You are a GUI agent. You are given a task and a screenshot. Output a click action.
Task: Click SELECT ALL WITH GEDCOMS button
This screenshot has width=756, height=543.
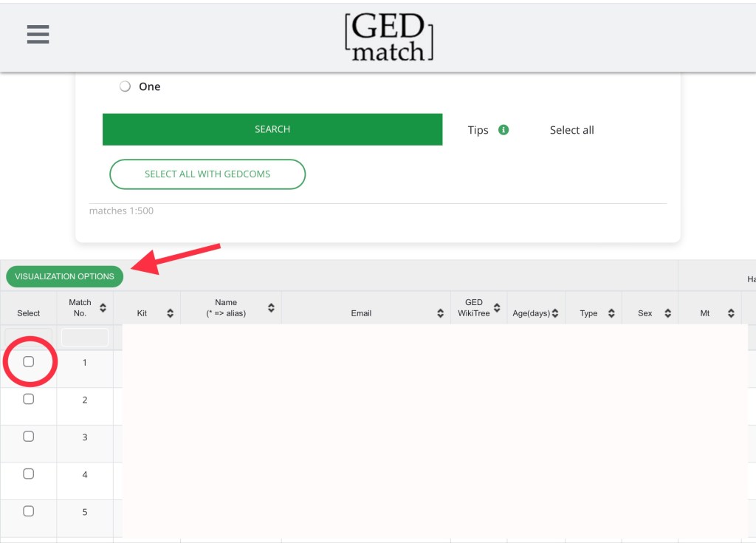207,174
